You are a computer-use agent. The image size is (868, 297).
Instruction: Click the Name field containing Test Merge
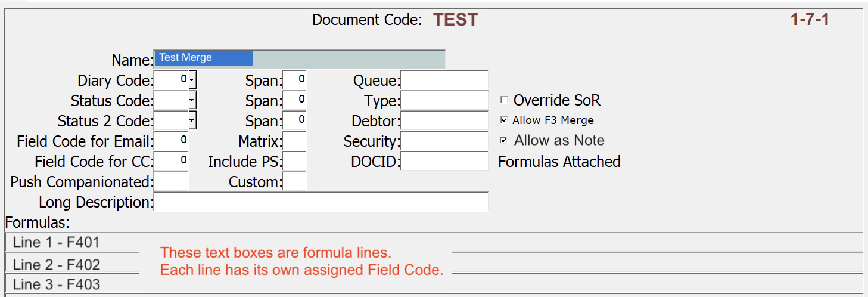tap(299, 58)
